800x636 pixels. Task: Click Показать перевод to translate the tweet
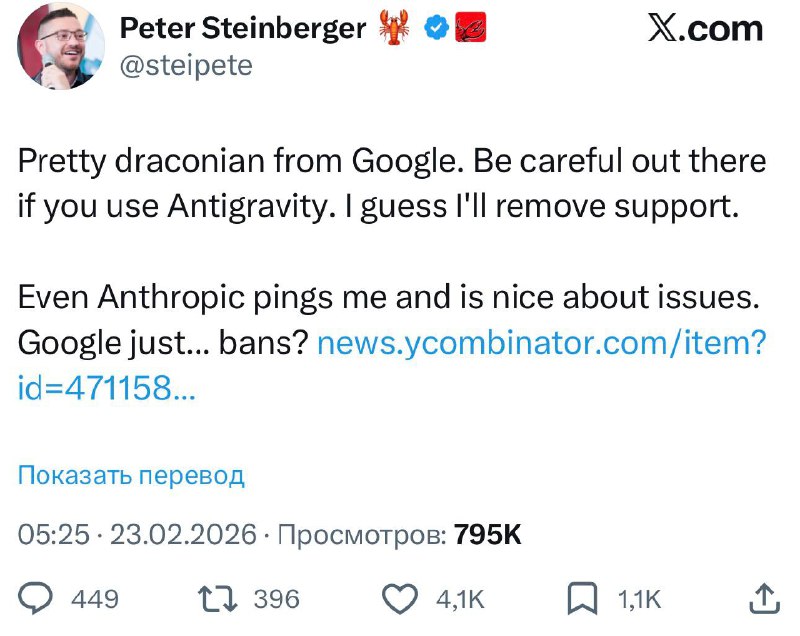click(128, 476)
